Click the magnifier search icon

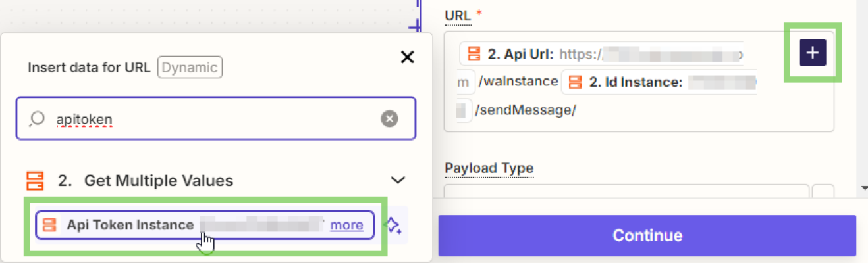click(38, 118)
